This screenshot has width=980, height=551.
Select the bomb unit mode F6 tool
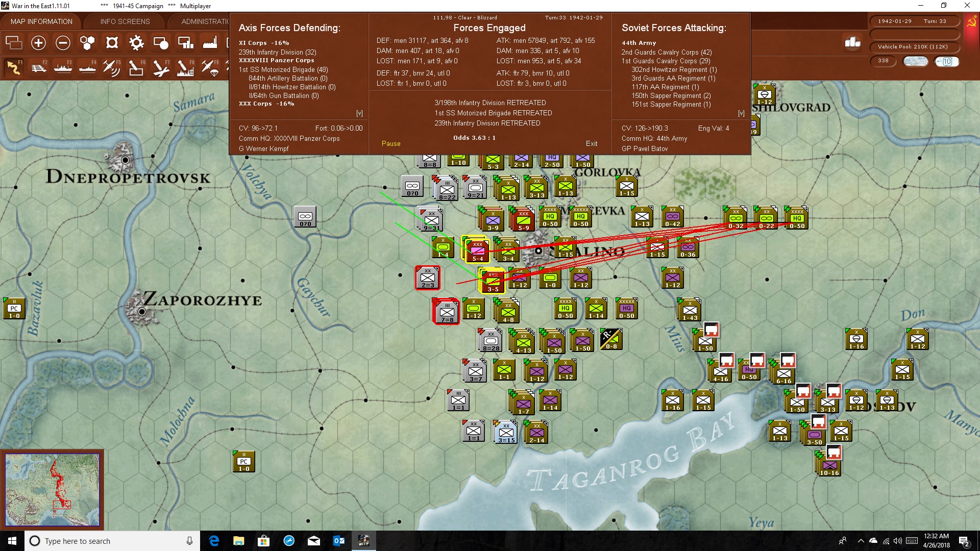[136, 67]
